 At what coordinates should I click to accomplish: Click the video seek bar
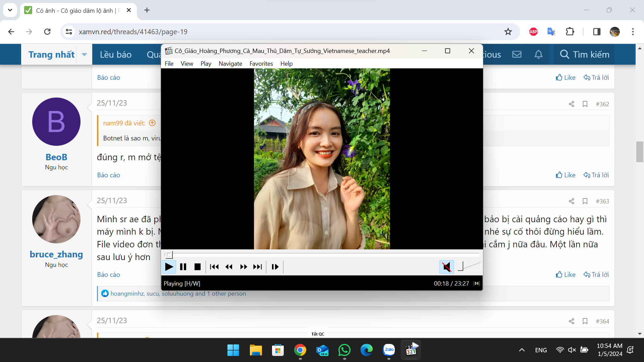point(322,255)
